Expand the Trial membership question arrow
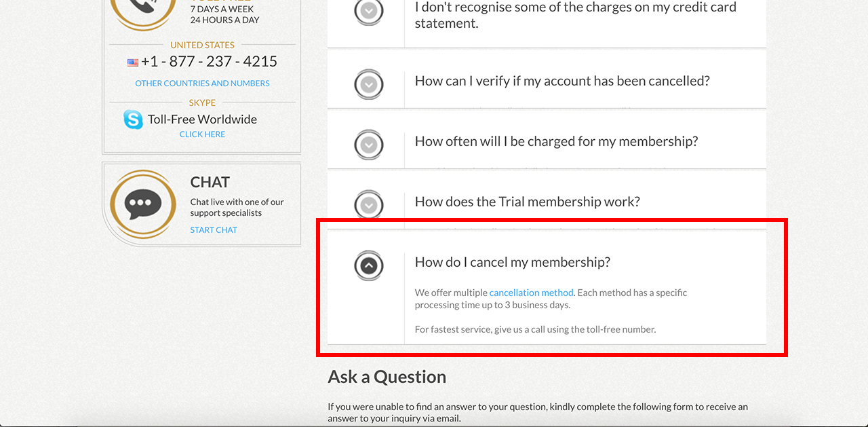 [369, 204]
